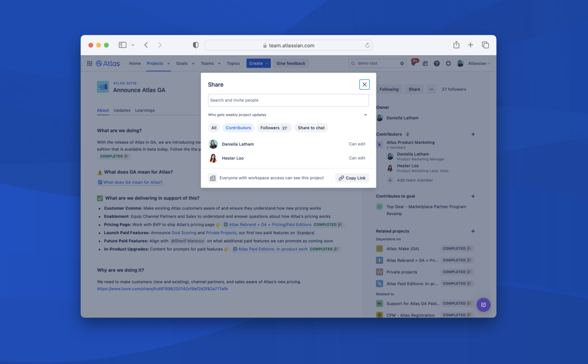Toggle Following for this project
This screenshot has width=588, height=364.
tap(388, 89)
